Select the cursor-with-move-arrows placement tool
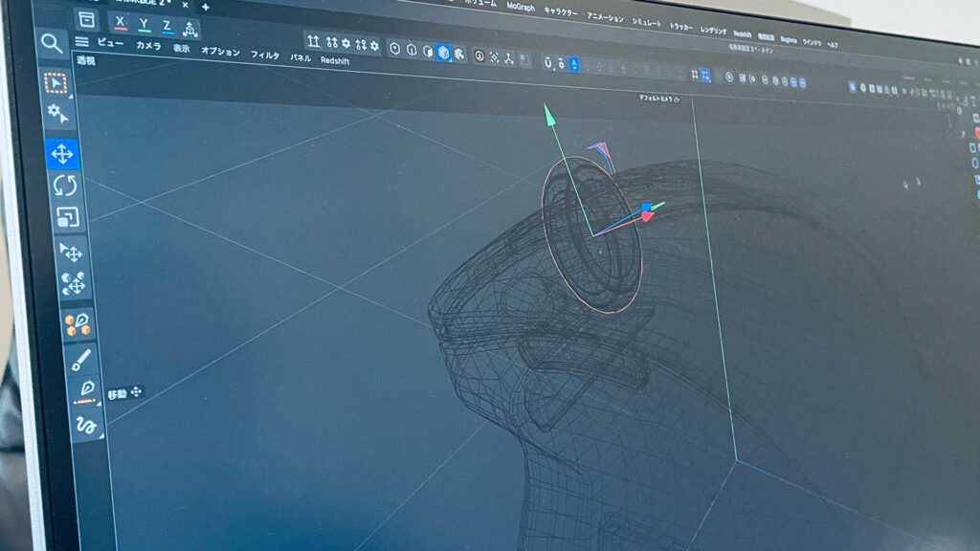This screenshot has height=551, width=980. pyautogui.click(x=71, y=253)
